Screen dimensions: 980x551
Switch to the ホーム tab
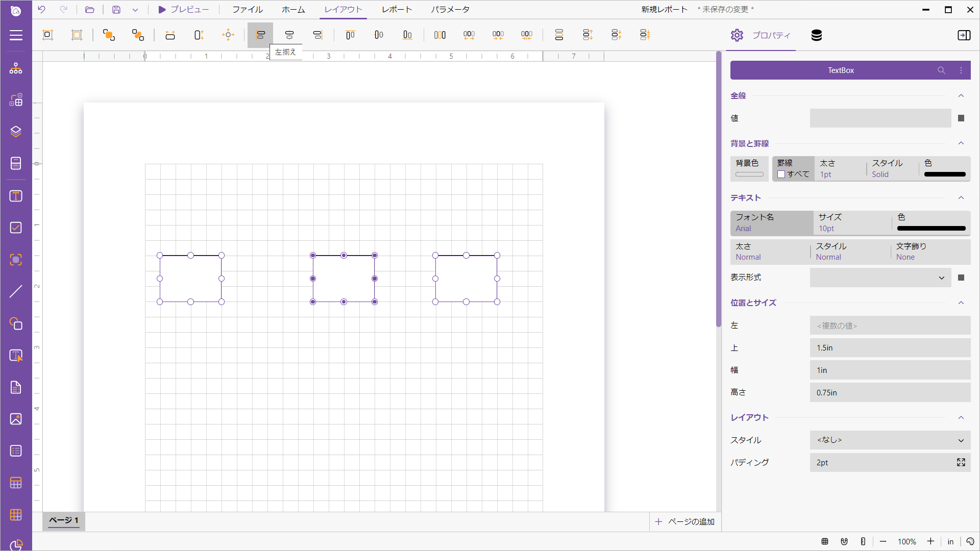click(x=293, y=10)
